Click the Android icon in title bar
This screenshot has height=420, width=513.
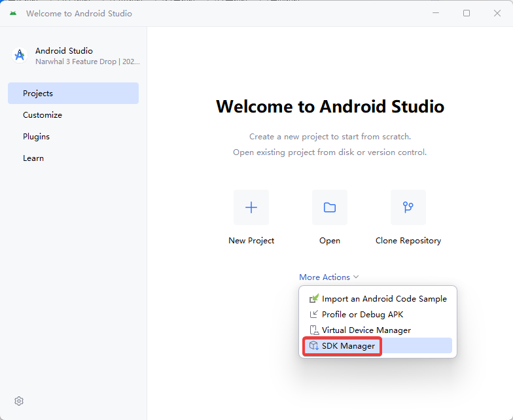click(13, 13)
